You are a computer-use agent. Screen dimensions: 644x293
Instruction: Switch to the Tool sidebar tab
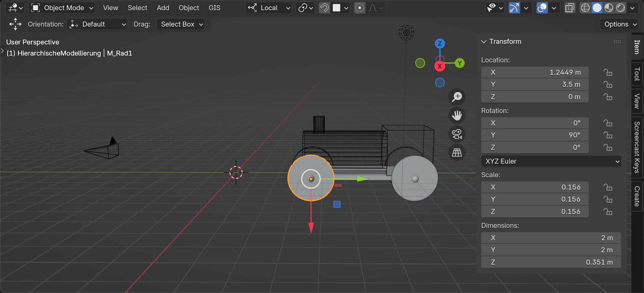point(637,74)
